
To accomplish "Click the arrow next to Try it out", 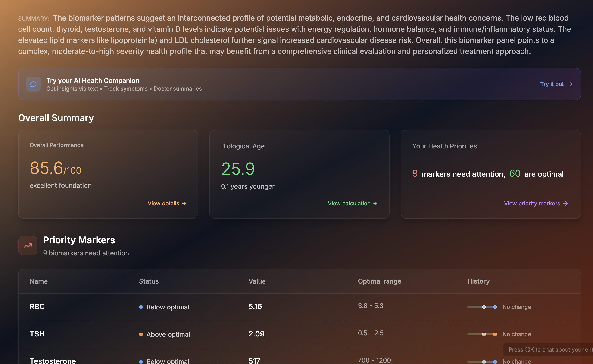I will (570, 84).
